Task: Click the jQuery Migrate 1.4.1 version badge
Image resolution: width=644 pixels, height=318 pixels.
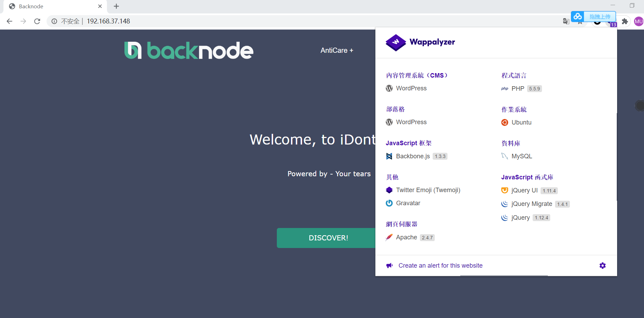Action: click(x=562, y=204)
